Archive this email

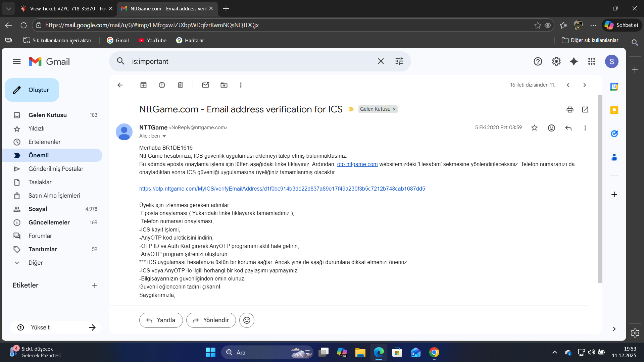point(143,85)
